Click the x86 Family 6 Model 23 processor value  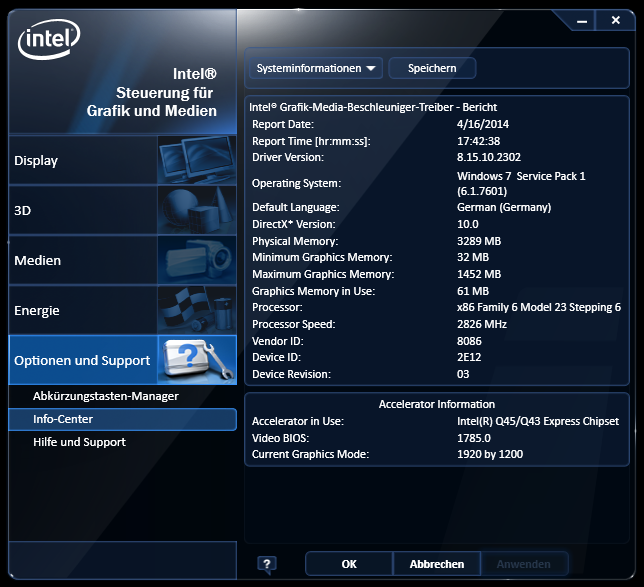539,307
